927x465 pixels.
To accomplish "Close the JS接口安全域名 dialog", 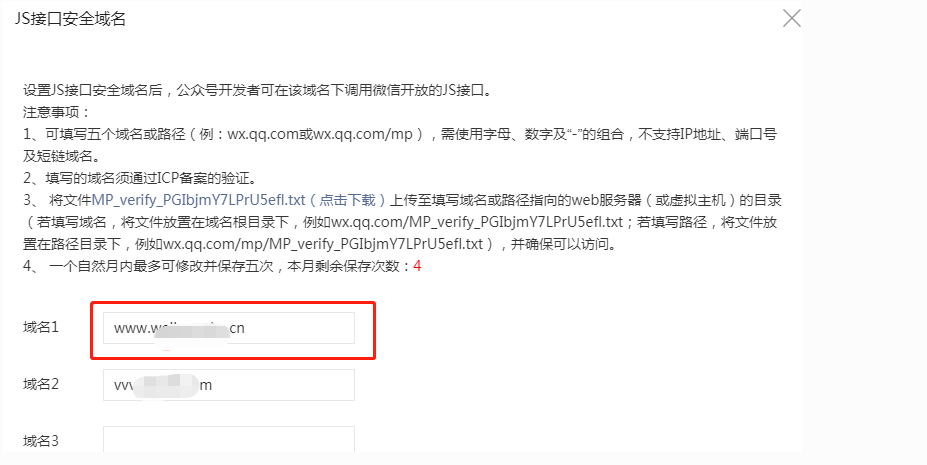I will [792, 18].
